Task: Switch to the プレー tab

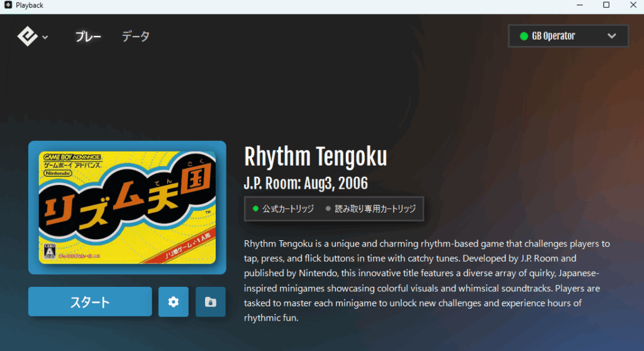Action: coord(88,36)
